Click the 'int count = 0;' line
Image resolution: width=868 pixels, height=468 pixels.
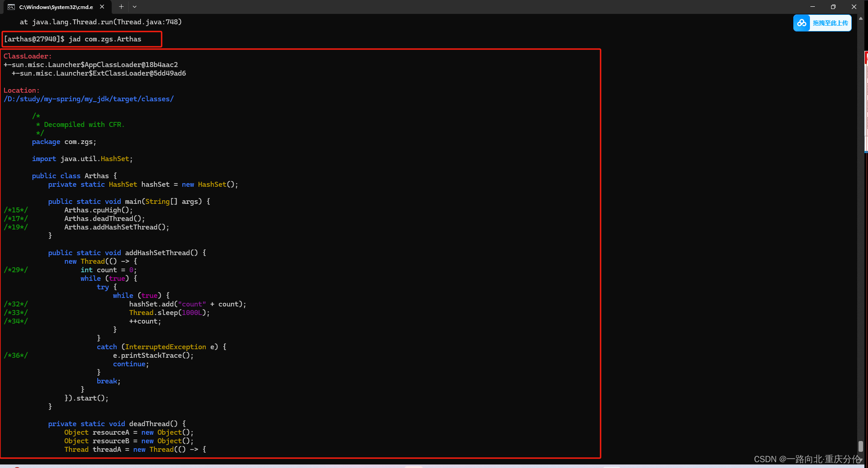108,270
